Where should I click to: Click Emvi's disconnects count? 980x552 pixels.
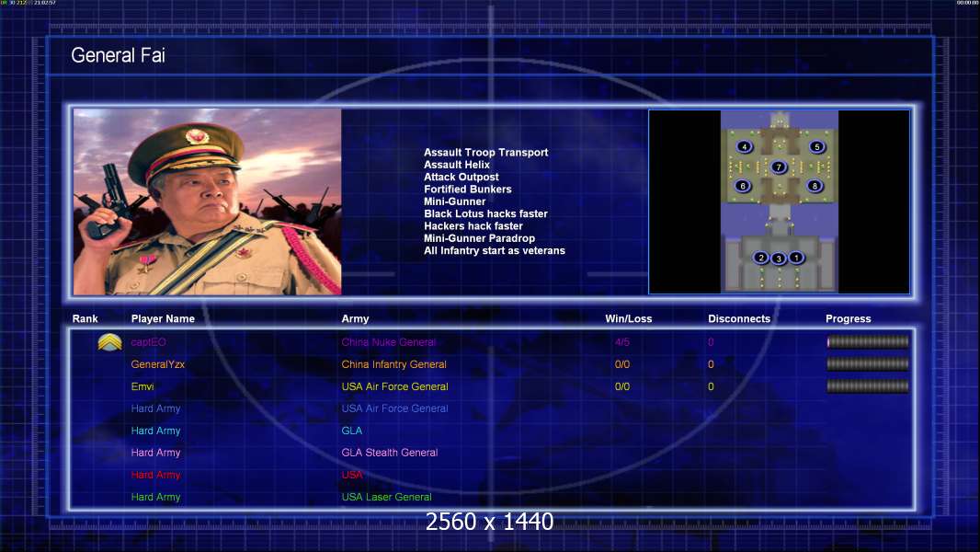click(711, 386)
